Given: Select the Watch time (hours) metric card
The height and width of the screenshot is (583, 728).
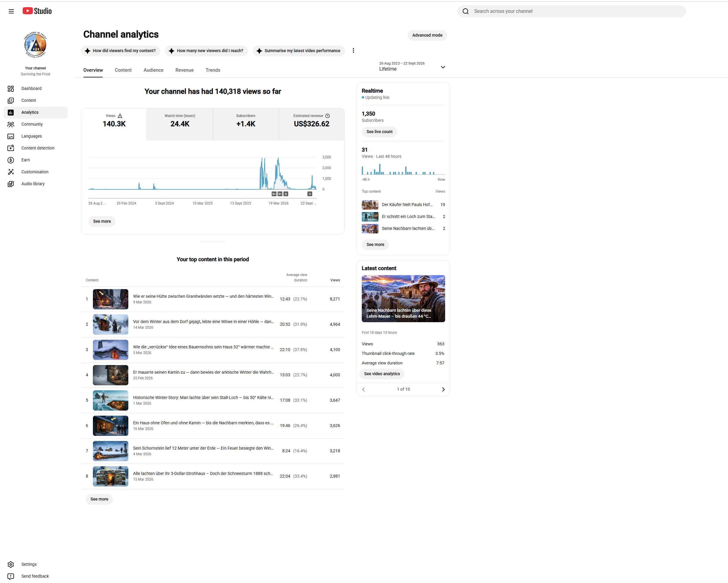Looking at the screenshot, I should click(x=180, y=124).
